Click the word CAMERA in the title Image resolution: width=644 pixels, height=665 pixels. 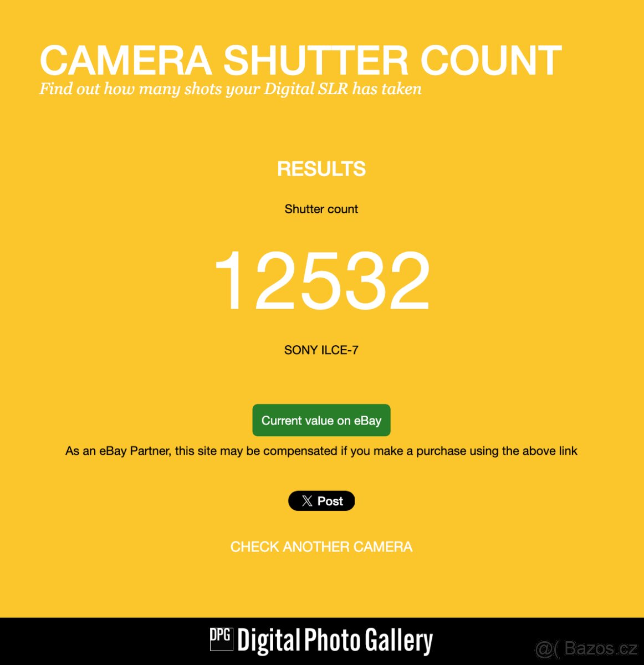click(126, 60)
